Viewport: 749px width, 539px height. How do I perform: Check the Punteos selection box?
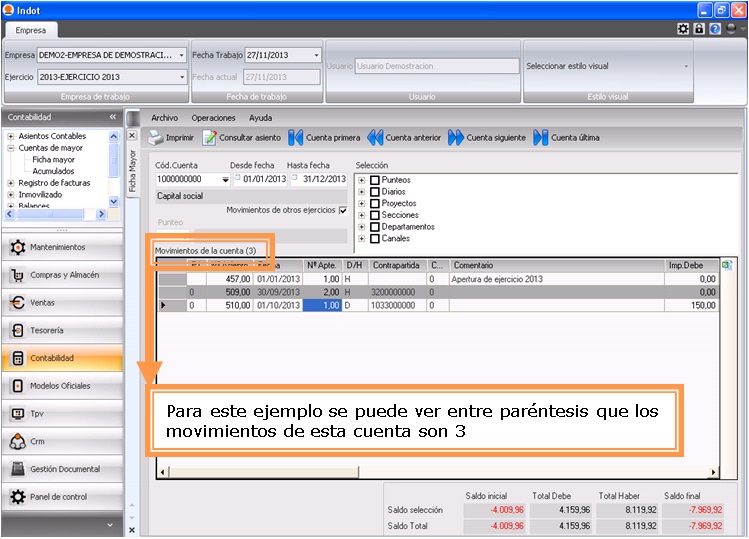375,180
